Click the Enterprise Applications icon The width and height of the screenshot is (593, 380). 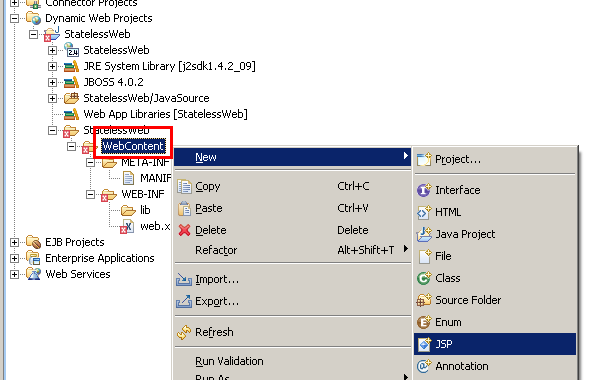33,258
